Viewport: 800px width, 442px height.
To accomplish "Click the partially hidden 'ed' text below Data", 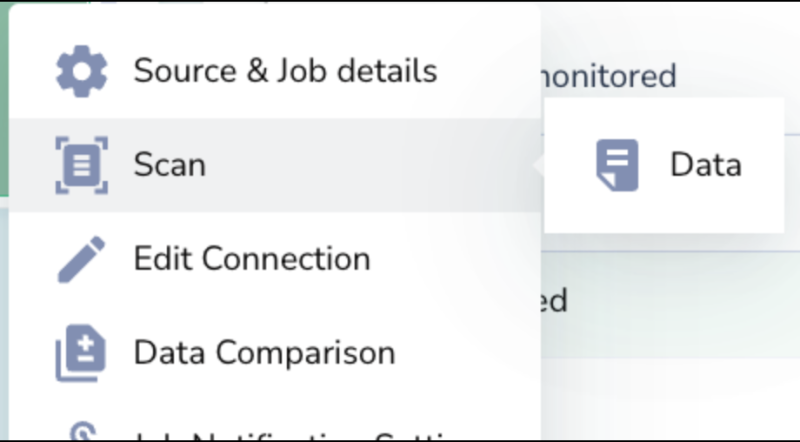I will [555, 299].
